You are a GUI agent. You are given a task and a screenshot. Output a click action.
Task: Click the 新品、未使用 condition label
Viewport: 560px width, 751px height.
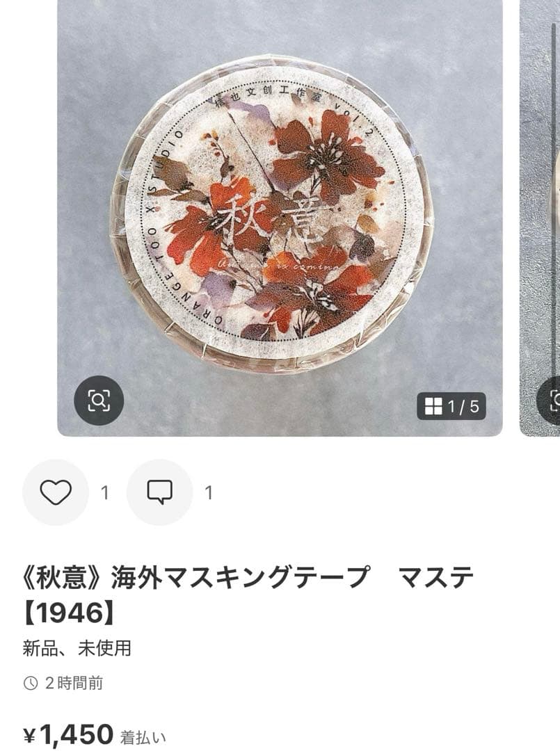click(x=77, y=649)
